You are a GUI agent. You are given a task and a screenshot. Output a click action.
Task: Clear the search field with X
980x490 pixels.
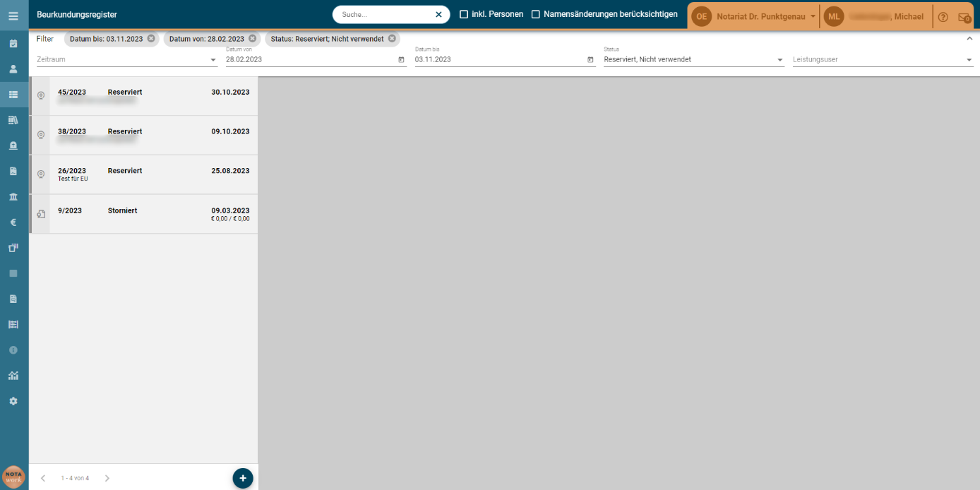438,14
